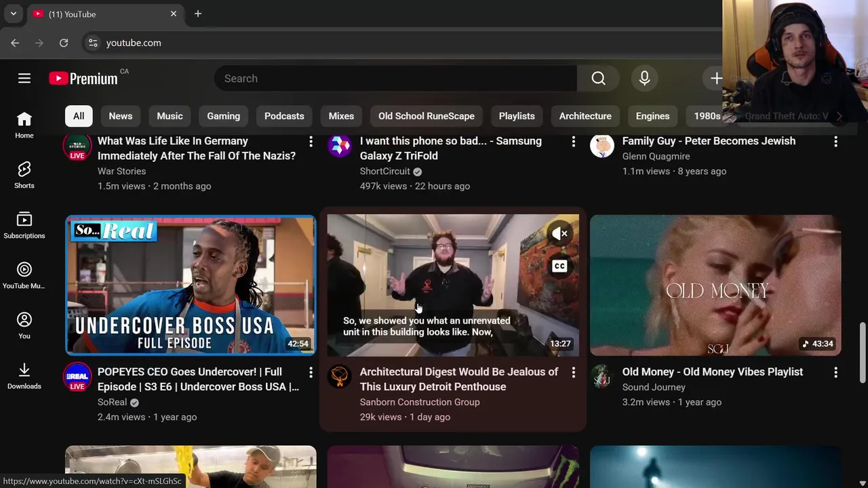The width and height of the screenshot is (868, 488).
Task: Click the YouTube search field
Action: 395,79
